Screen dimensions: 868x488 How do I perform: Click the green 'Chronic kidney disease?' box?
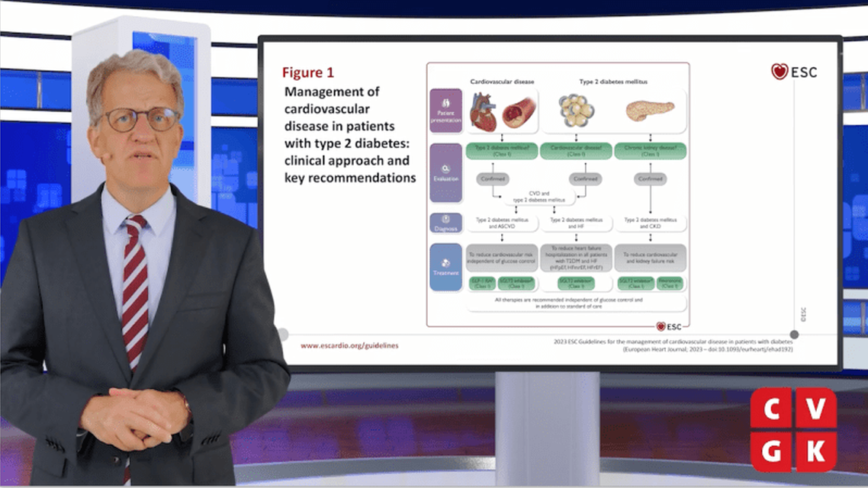(x=650, y=151)
